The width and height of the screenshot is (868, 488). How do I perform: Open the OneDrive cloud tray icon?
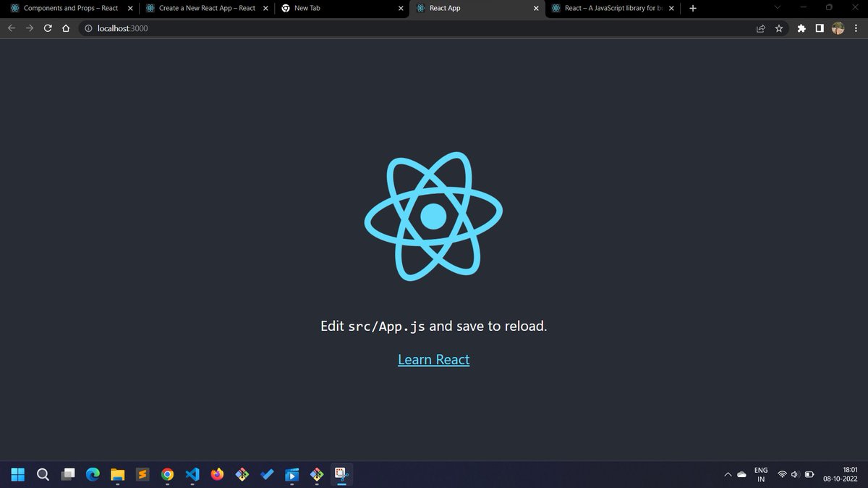tap(742, 475)
